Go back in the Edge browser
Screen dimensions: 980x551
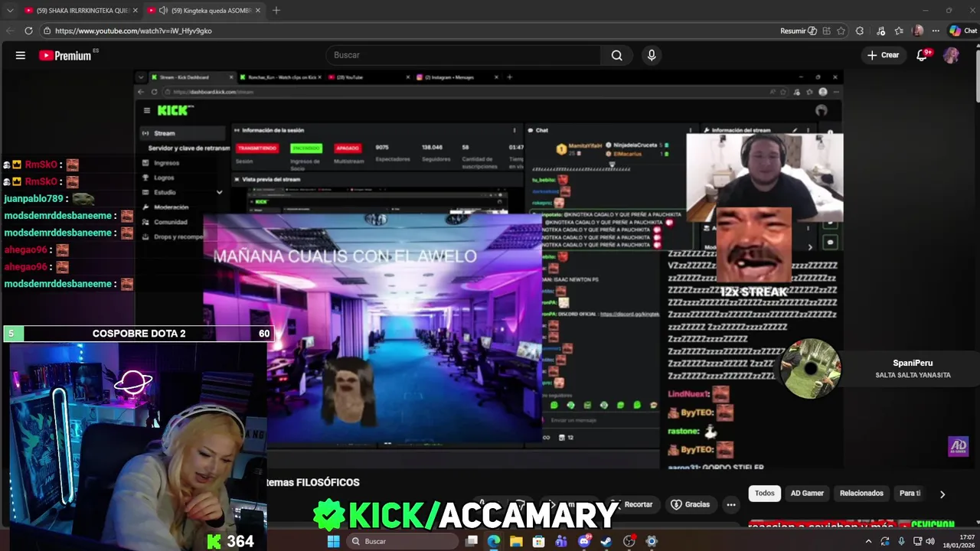(x=10, y=31)
